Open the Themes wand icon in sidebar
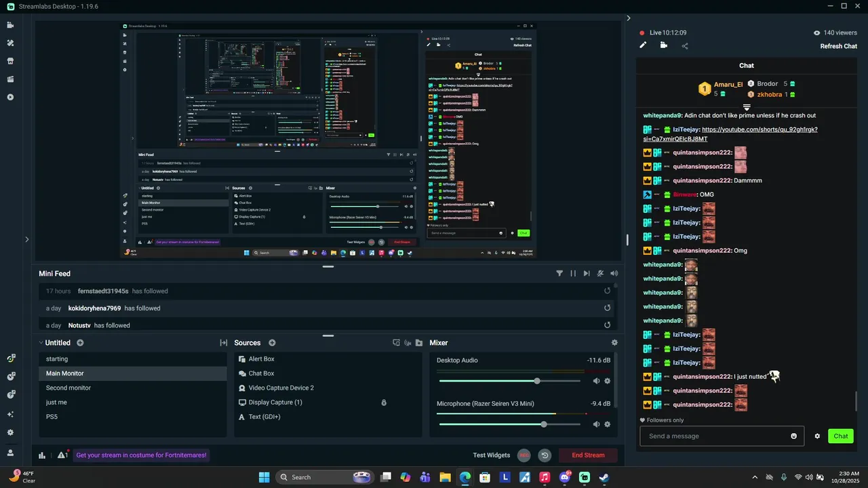The image size is (868, 488). pyautogui.click(x=10, y=43)
